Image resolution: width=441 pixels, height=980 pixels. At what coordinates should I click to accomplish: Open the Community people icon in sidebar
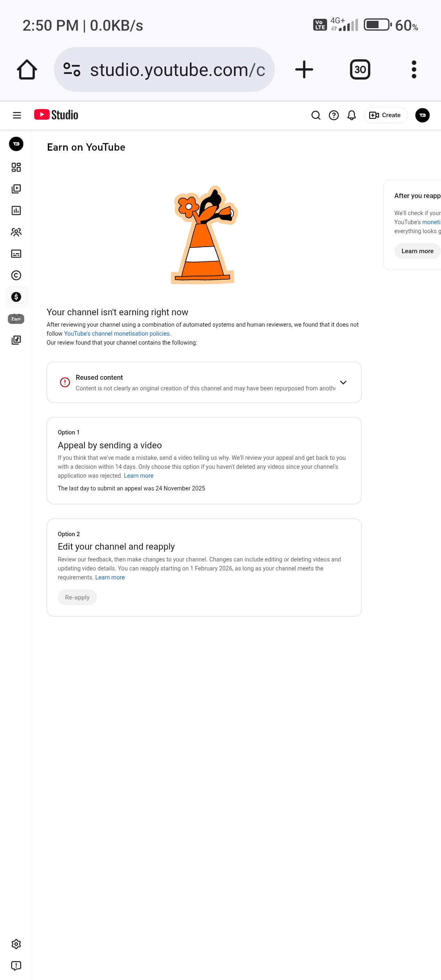tap(16, 232)
